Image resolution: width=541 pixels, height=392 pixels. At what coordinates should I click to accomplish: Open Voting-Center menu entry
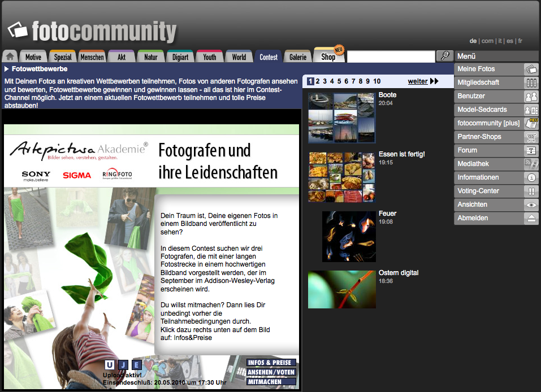(x=496, y=191)
